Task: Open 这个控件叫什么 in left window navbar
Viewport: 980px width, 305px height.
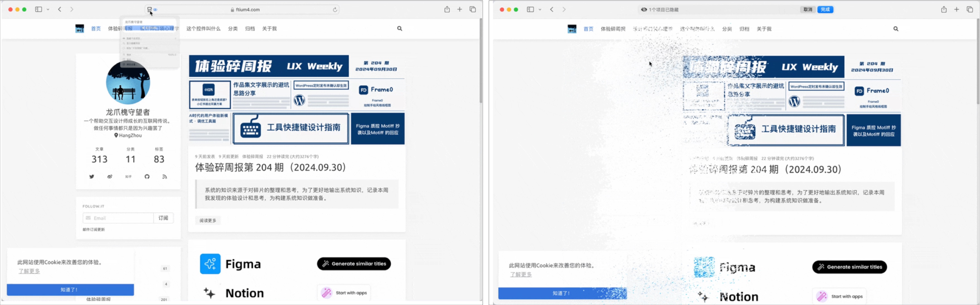Action: click(x=203, y=28)
